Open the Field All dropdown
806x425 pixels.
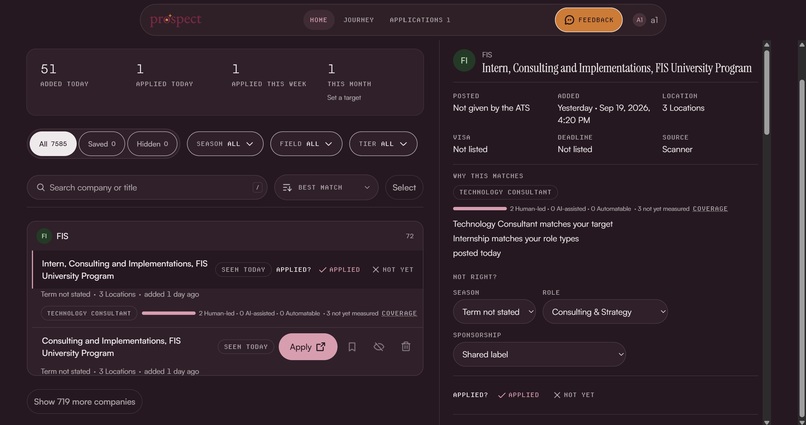tap(306, 144)
